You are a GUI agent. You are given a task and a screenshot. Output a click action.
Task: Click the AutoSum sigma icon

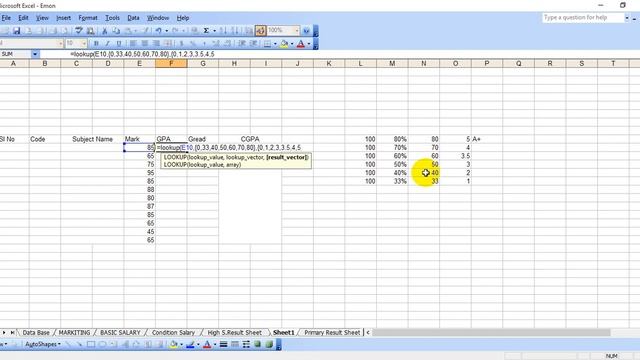207,31
